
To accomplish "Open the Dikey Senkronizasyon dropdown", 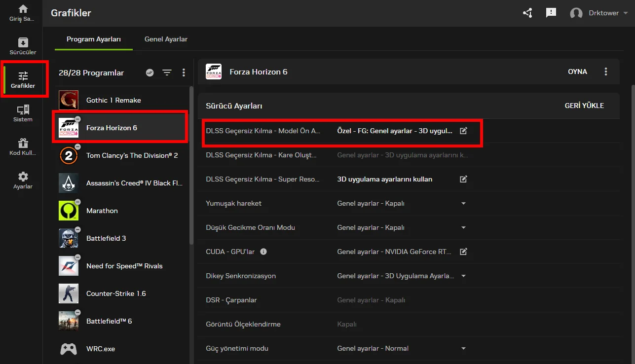I will [x=463, y=276].
